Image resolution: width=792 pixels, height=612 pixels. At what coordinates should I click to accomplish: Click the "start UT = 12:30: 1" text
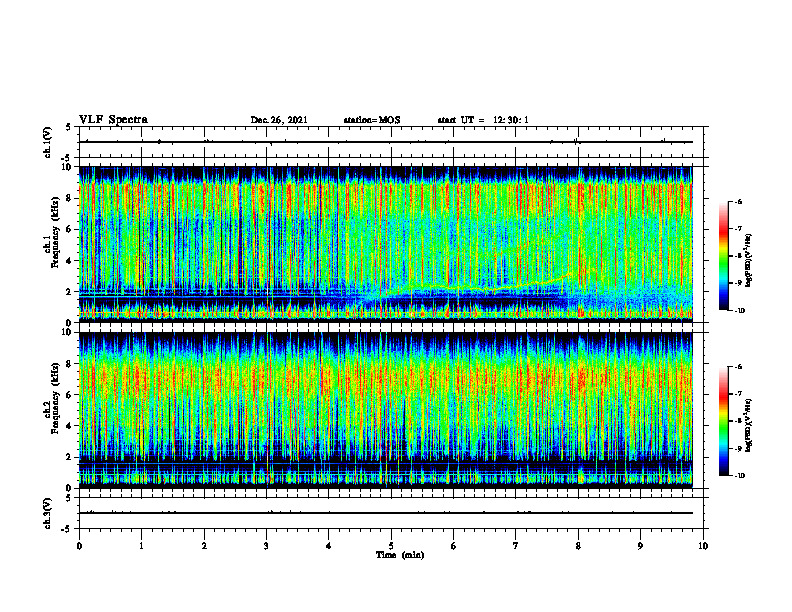(x=483, y=120)
